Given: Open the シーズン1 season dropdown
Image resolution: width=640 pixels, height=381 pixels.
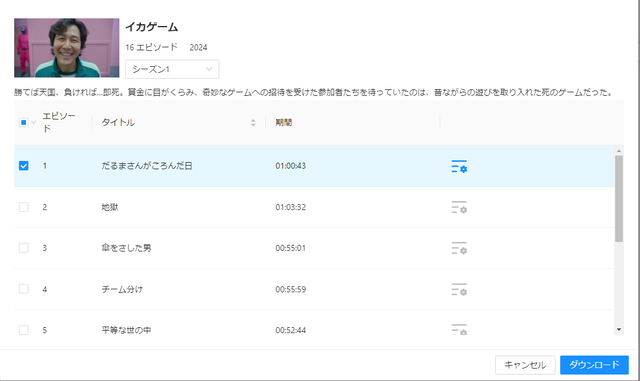Looking at the screenshot, I should (172, 69).
